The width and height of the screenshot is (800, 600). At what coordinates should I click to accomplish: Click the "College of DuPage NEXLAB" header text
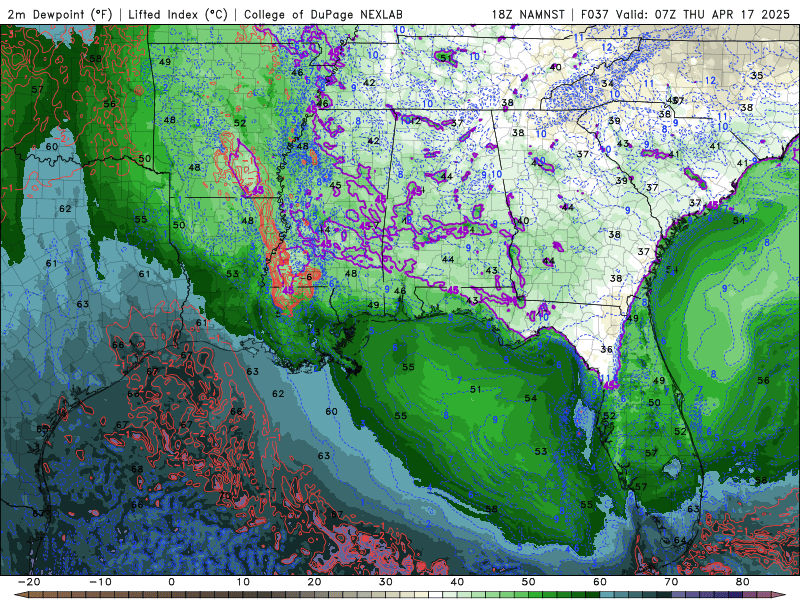tap(323, 14)
